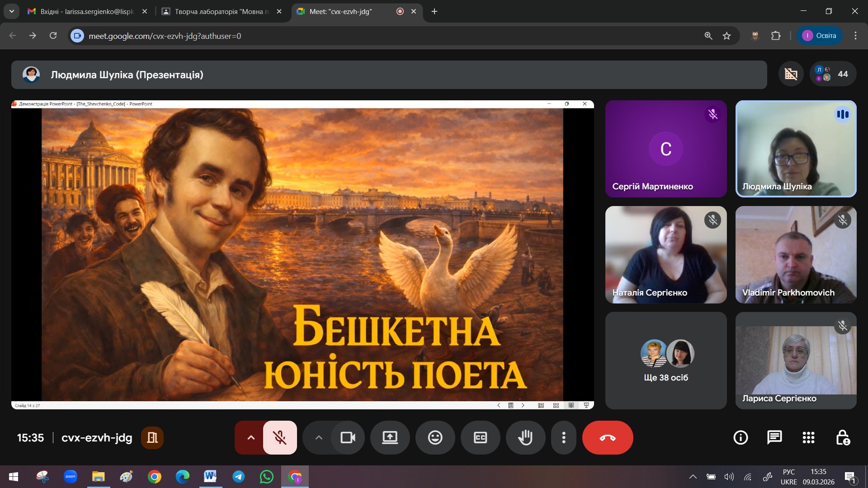868x488 pixels.
Task: Expand audio settings arrow beside microphone
Action: click(251, 437)
